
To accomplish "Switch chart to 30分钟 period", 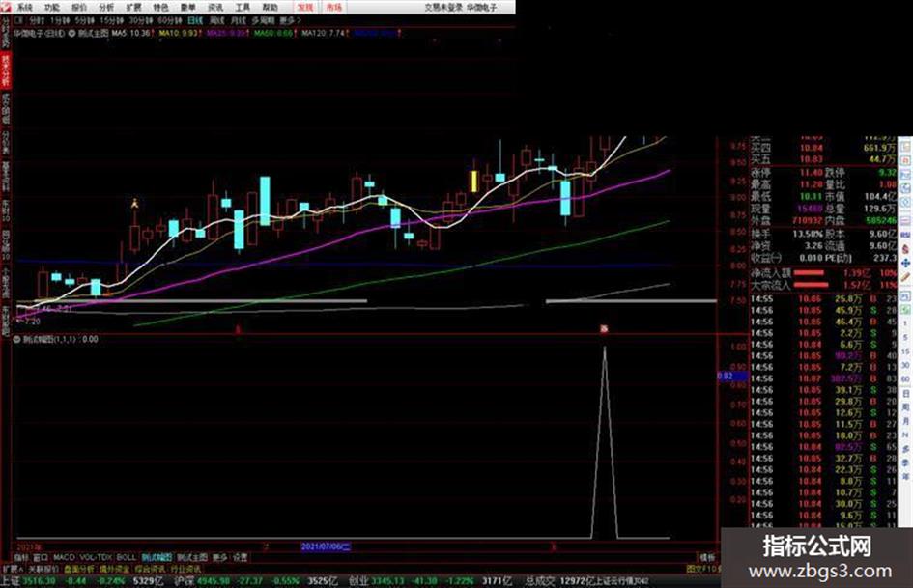I will coord(141,20).
